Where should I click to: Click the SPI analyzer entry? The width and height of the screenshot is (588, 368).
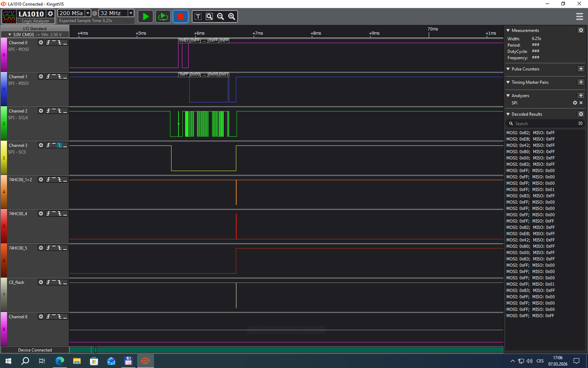tap(514, 103)
